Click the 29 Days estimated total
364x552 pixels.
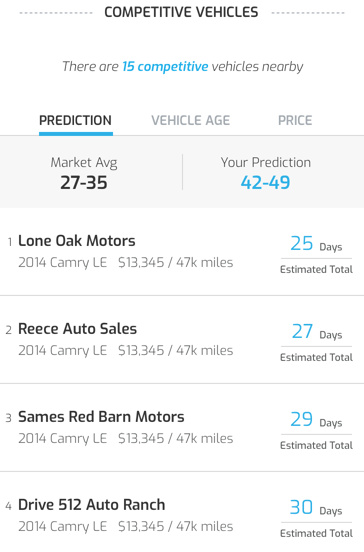coord(316,431)
